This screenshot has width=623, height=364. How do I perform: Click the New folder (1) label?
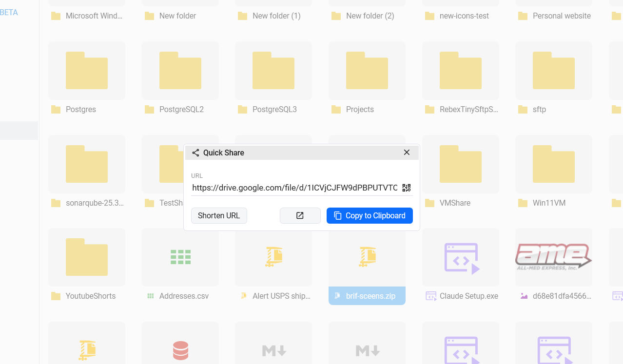coord(276,16)
